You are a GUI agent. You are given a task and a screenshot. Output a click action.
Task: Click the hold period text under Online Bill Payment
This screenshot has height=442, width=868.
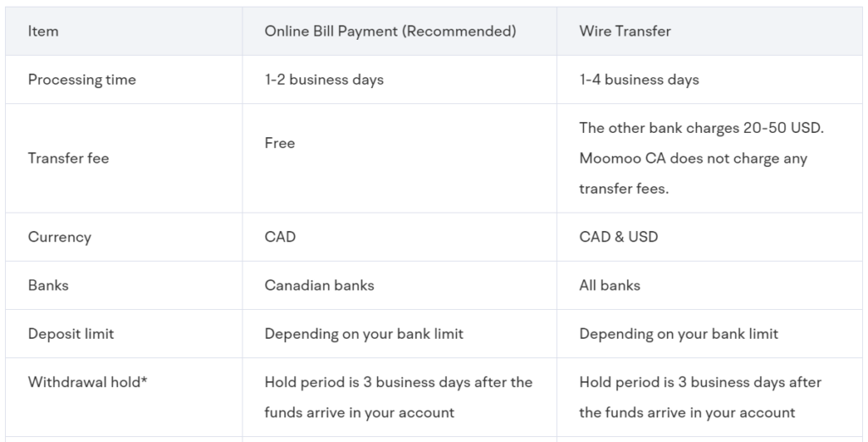tap(398, 397)
